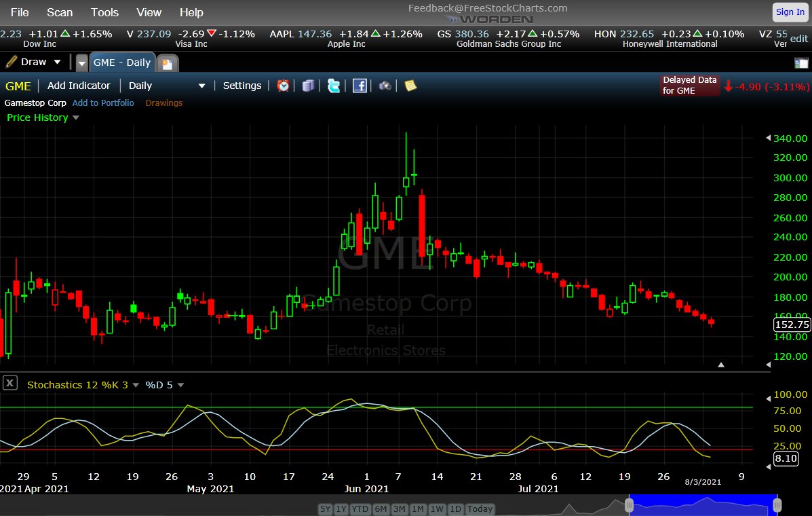Expand the Draw dropdown arrow
The height and width of the screenshot is (516, 812).
coord(58,62)
